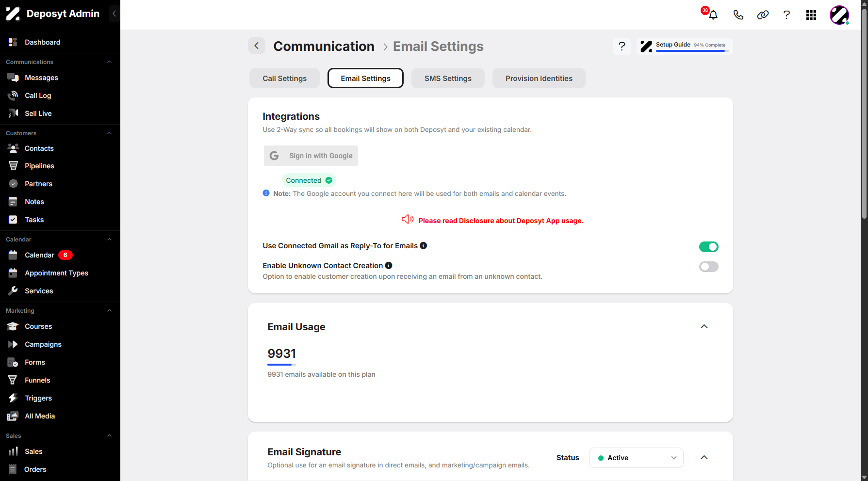Open the Disclosure about Deposyt App usage link
This screenshot has height=481, width=868.
501,221
